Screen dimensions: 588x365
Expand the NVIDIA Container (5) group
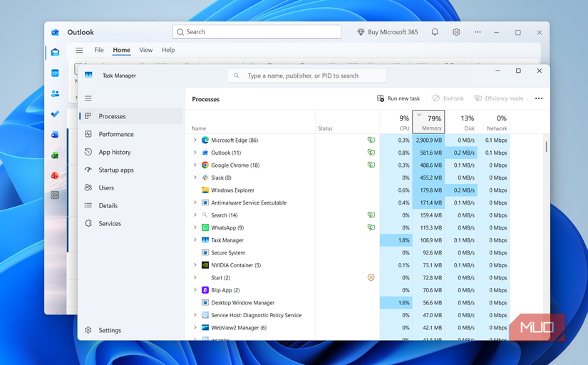click(x=195, y=265)
